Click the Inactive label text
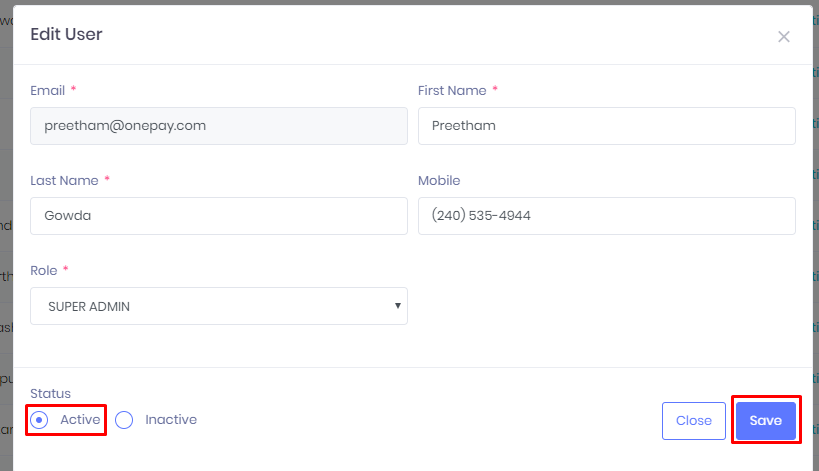819x471 pixels. 171,420
